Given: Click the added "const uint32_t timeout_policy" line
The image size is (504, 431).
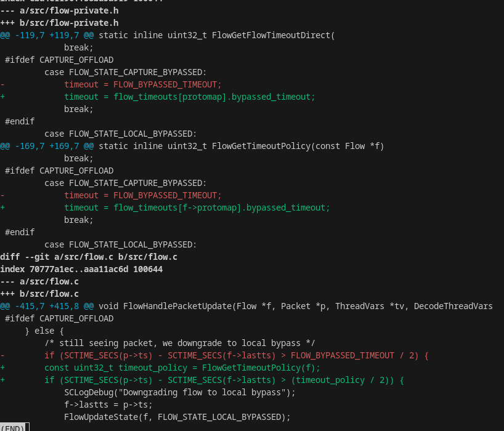Looking at the screenshot, I should (x=182, y=368).
